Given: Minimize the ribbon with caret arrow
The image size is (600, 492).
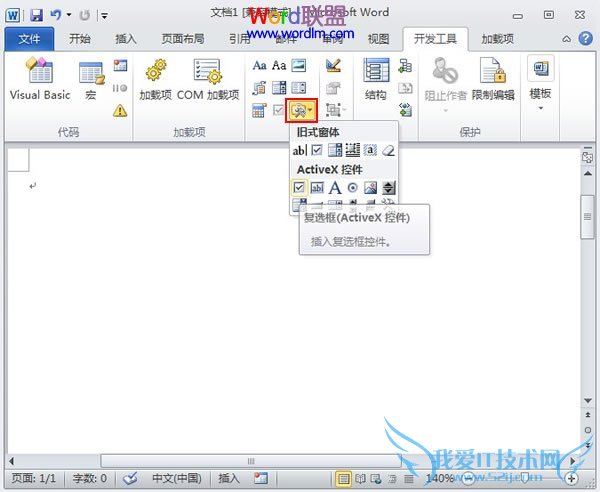Looking at the screenshot, I should pos(566,39).
